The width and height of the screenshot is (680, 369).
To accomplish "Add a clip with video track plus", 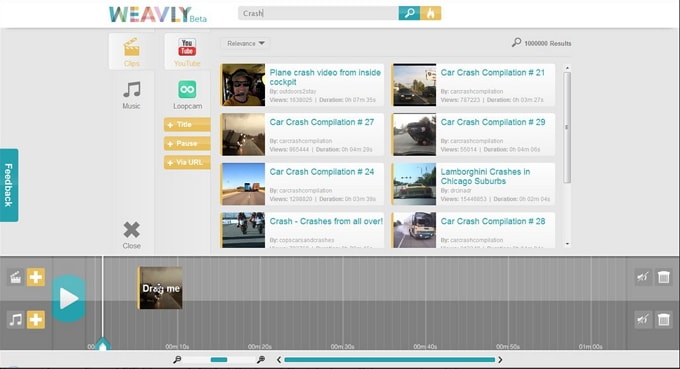I will 36,277.
